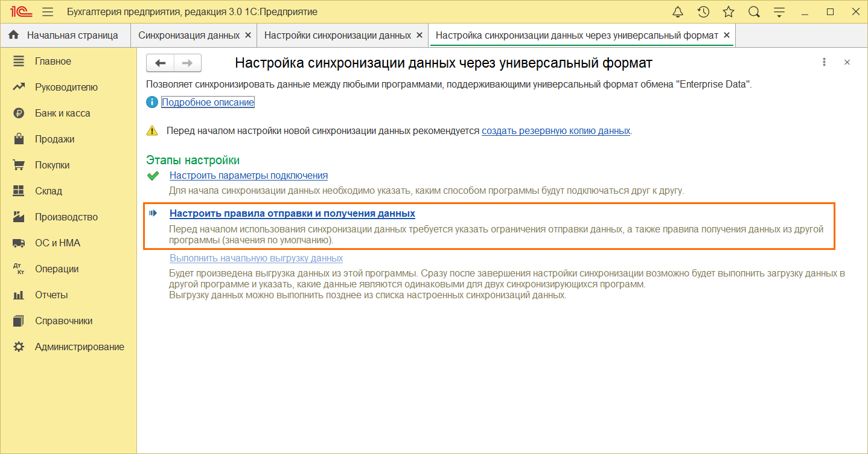Open the functions list filter icon

point(779,11)
